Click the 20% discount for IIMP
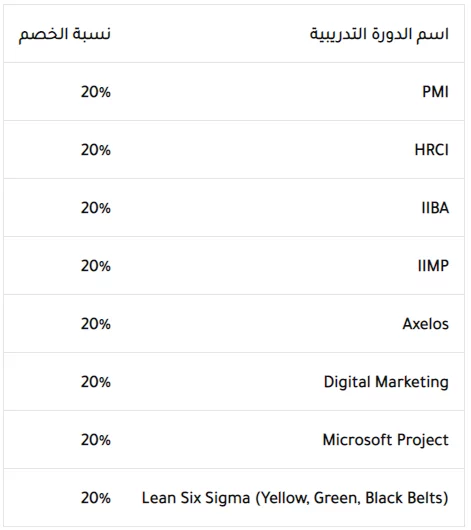 coord(96,266)
